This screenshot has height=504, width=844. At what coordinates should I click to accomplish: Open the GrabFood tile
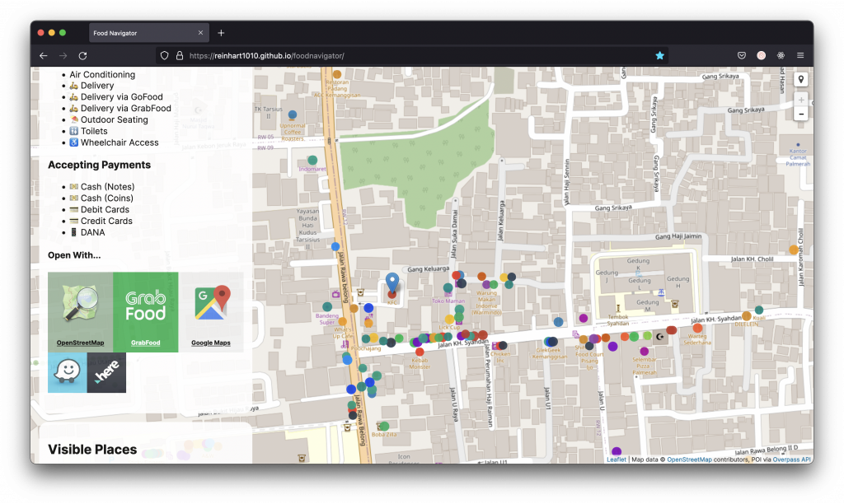tap(145, 311)
